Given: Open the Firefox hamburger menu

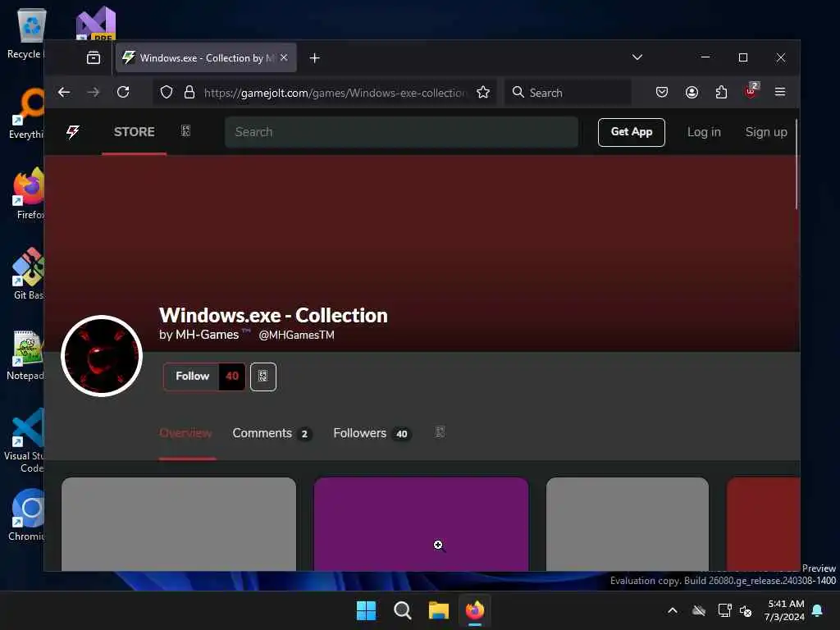Looking at the screenshot, I should pyautogui.click(x=780, y=92).
